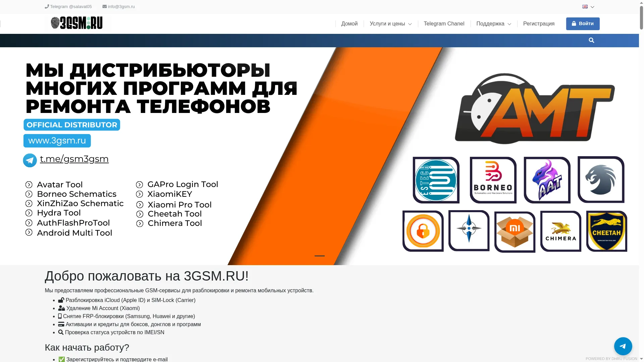Click the www.3gsm.ru banner button
Screen dimensions: 644x362
(x=57, y=141)
